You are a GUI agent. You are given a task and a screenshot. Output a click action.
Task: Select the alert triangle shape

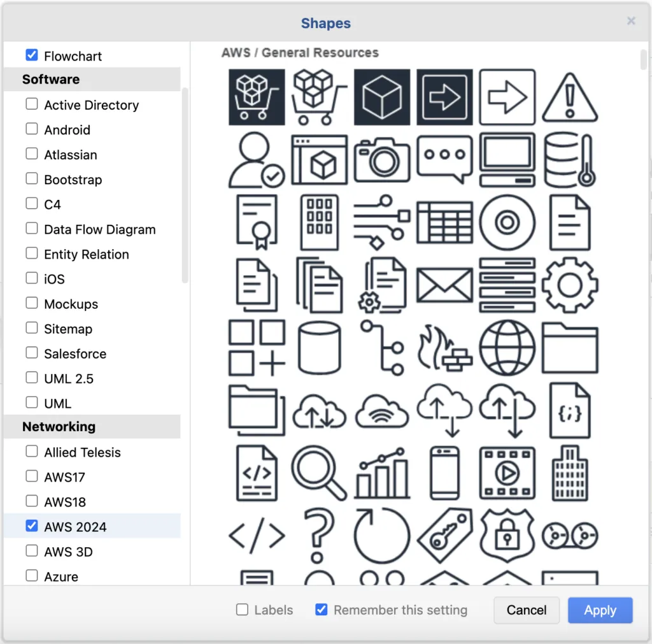pos(570,97)
